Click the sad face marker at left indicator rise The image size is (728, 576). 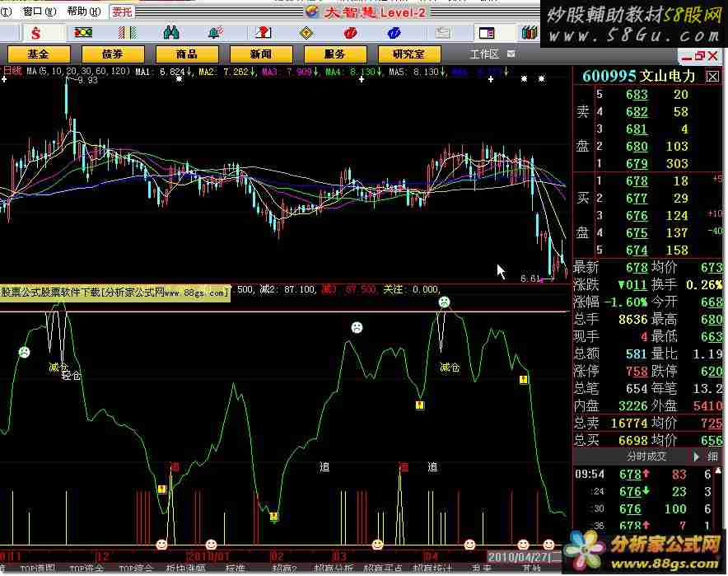click(24, 352)
